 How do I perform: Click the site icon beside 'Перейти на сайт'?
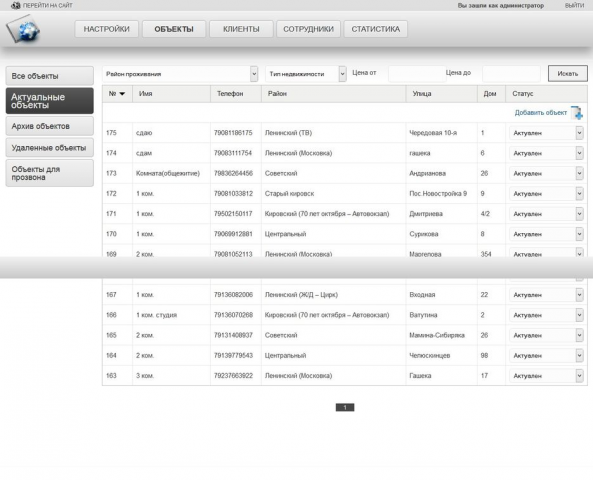click(16, 5)
